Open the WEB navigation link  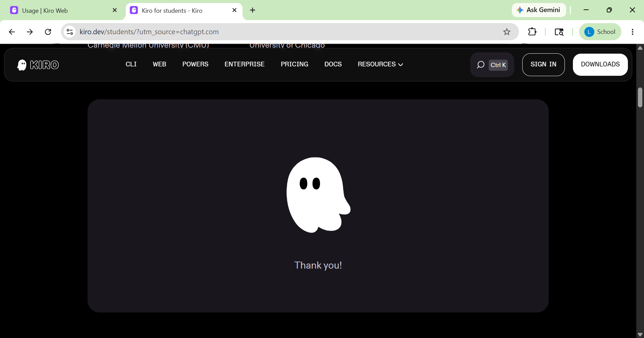(x=159, y=64)
